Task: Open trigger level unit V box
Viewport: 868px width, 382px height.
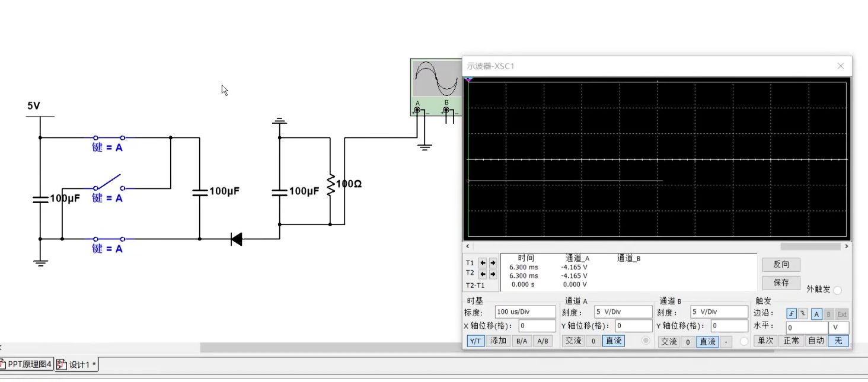Action: 839,328
